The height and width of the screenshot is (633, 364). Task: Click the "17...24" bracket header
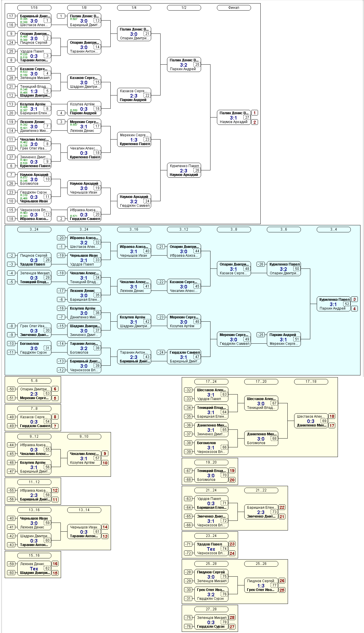(x=211, y=382)
